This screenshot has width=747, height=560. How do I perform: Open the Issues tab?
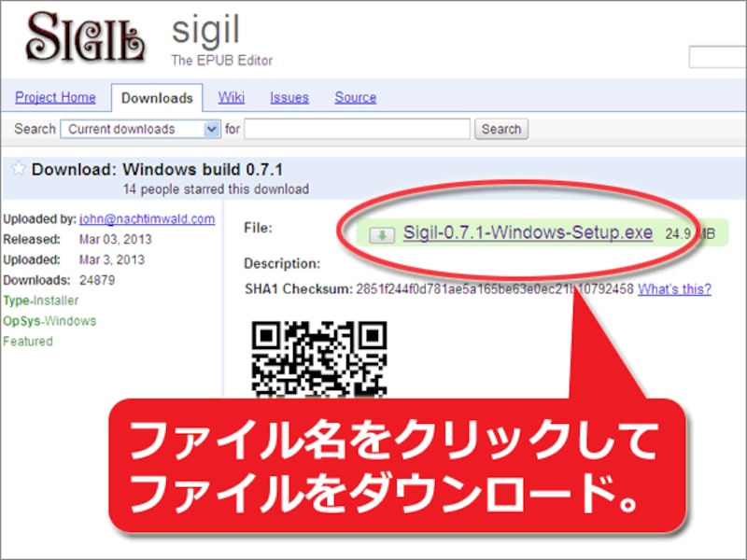289,97
